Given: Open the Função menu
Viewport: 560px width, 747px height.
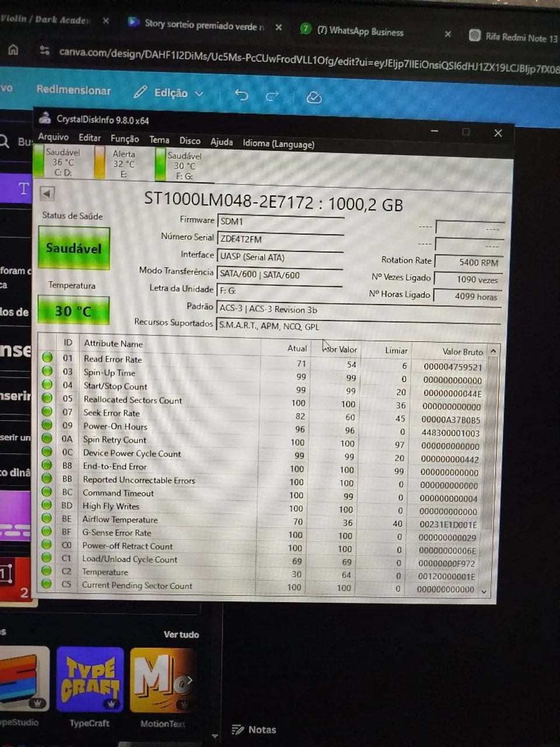Looking at the screenshot, I should pos(125,139).
